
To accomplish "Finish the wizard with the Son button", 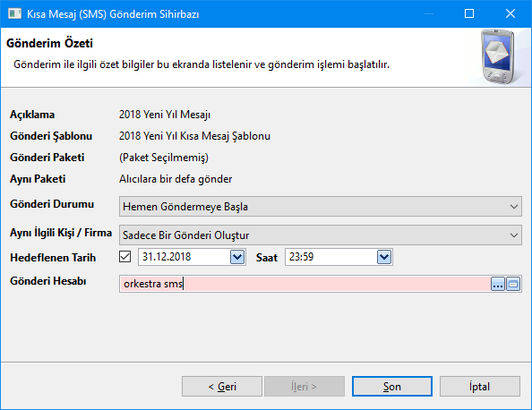I will click(x=392, y=386).
